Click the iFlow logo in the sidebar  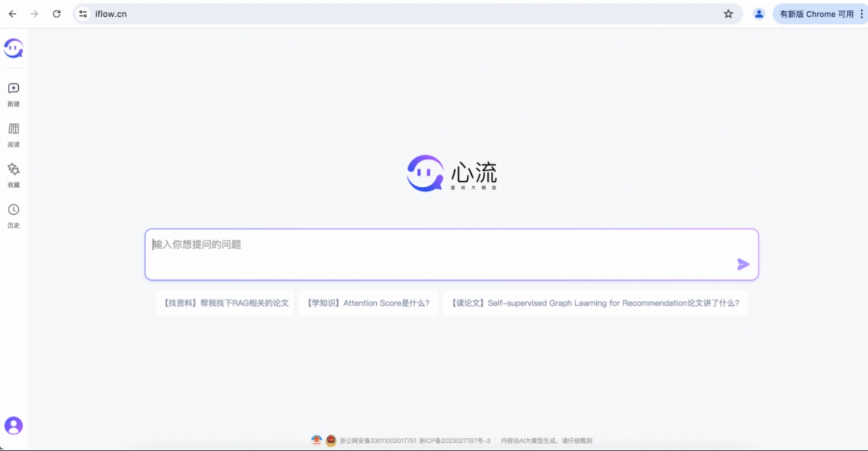coord(13,48)
